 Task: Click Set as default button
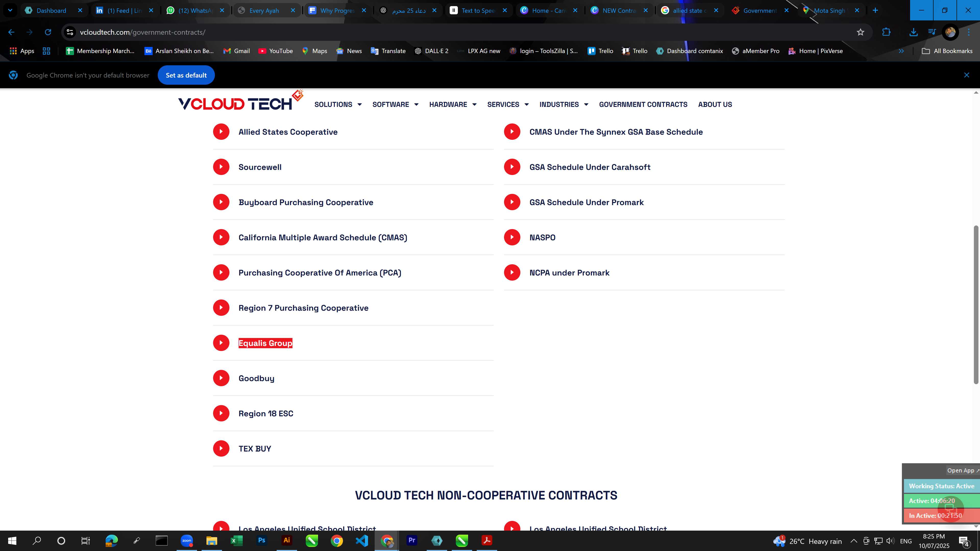point(186,75)
